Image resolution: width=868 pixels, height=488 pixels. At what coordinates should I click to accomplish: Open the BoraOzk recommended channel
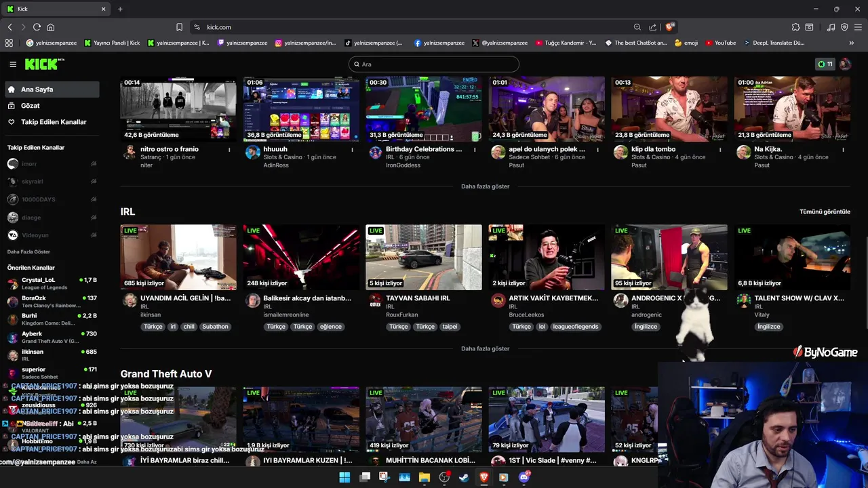pyautogui.click(x=52, y=302)
